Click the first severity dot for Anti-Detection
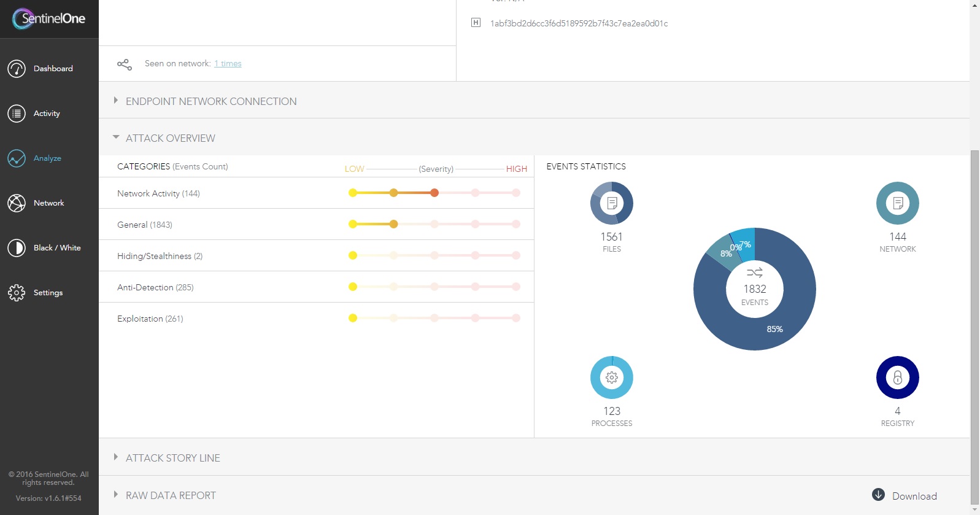Image resolution: width=980 pixels, height=515 pixels. [x=353, y=287]
